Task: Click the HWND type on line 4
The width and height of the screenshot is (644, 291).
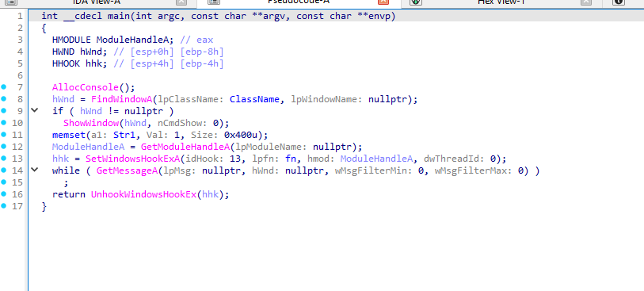Action: [x=63, y=52]
